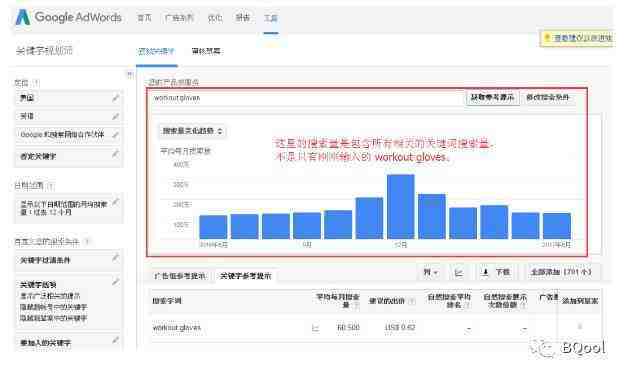Collapse the left sidebar panel arrow
Screen dimensions: 624x375
(129, 74)
